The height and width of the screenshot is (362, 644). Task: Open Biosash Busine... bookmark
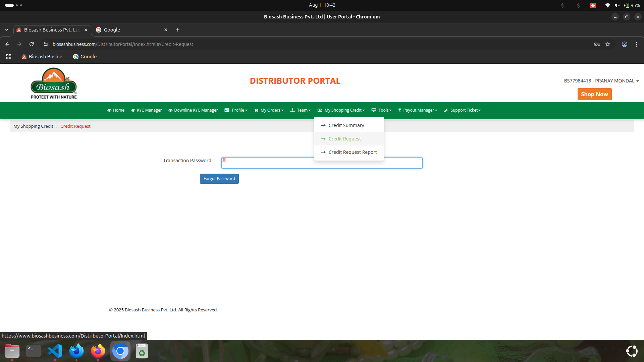coord(44,57)
